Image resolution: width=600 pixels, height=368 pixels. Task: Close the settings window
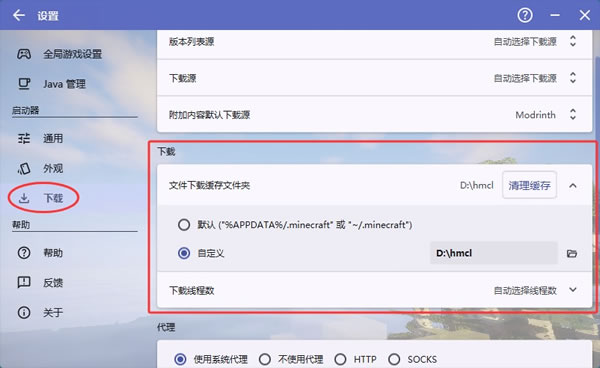coord(584,15)
